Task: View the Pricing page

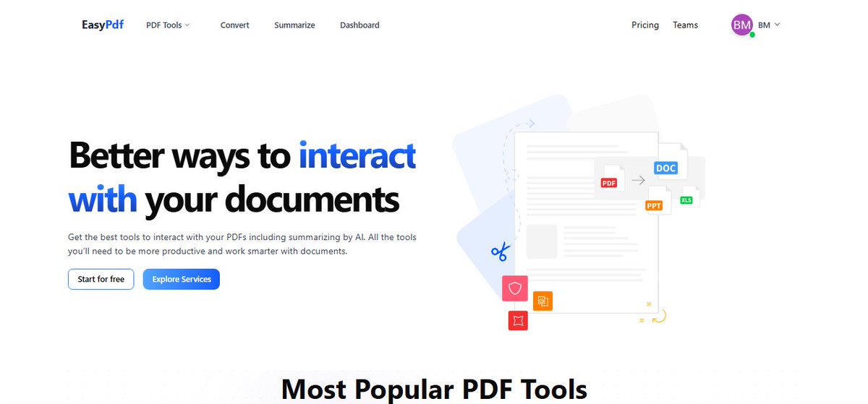Action: click(645, 25)
